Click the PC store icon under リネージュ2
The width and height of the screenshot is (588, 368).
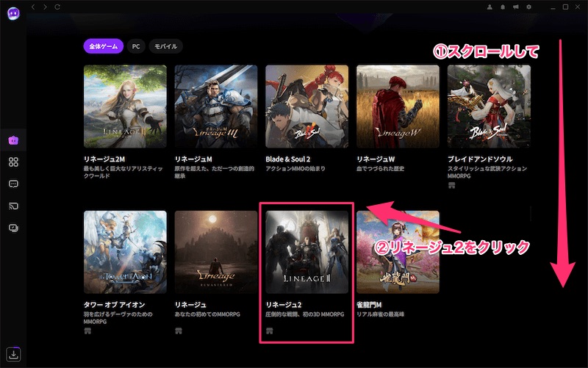tap(269, 331)
